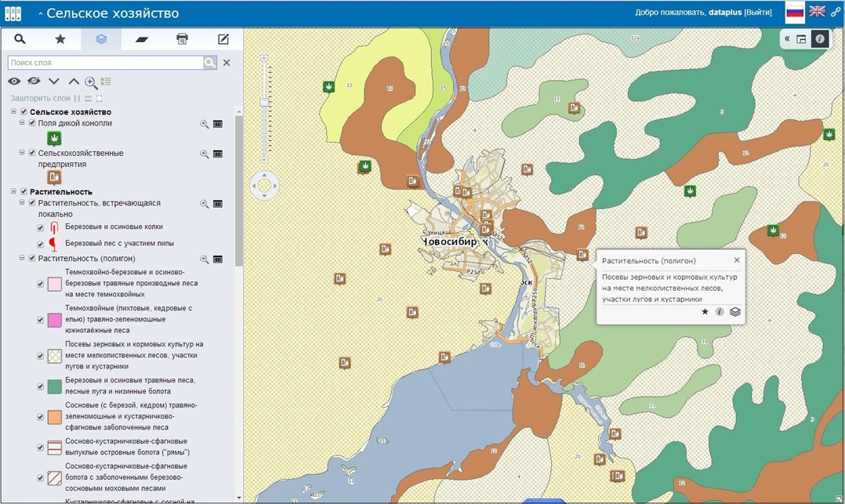Image resolution: width=845 pixels, height=504 pixels.
Task: Collapse Растительность (полигон) layer
Action: click(x=22, y=258)
